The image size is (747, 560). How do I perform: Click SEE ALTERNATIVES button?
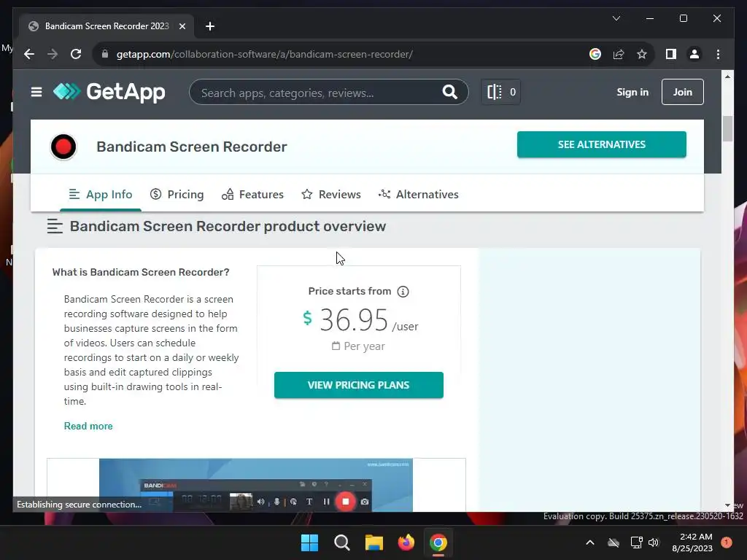click(x=602, y=144)
